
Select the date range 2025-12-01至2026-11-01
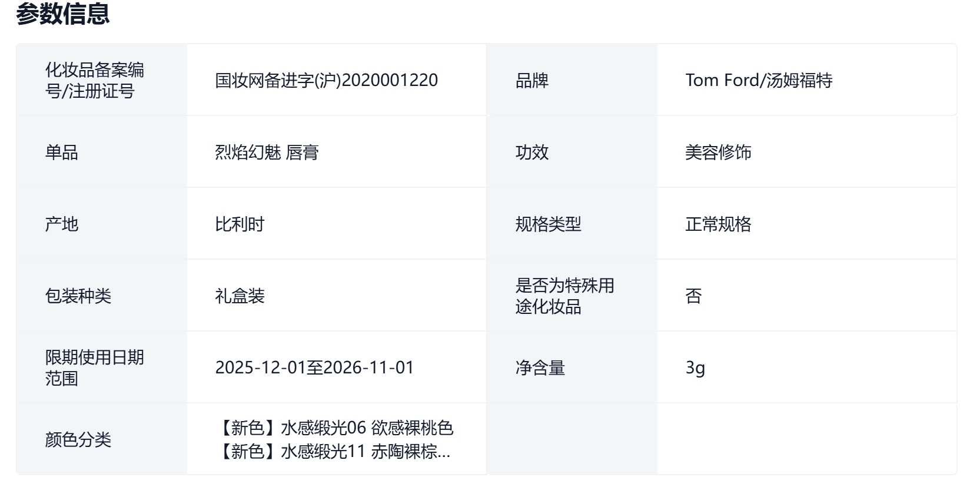(x=314, y=368)
